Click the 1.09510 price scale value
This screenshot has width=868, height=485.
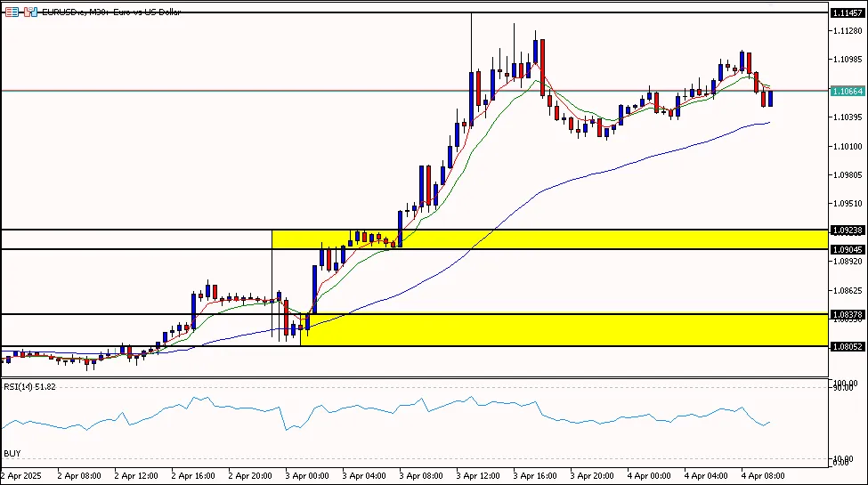click(848, 203)
